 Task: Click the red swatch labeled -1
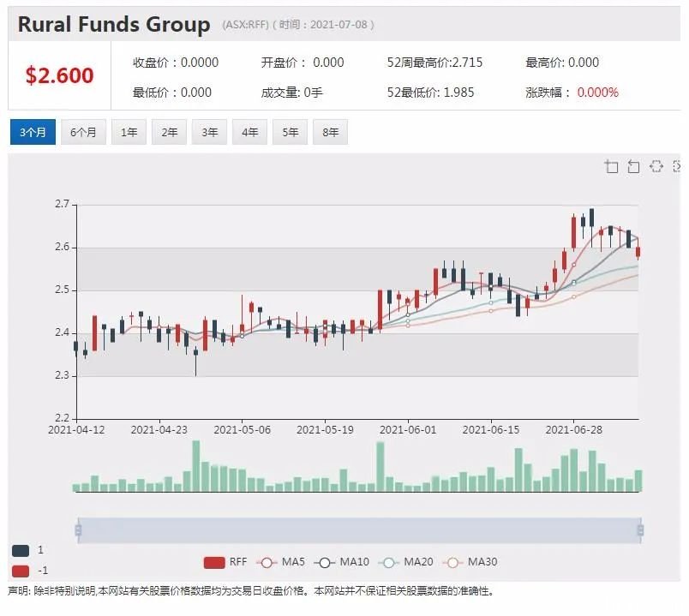coord(21,571)
